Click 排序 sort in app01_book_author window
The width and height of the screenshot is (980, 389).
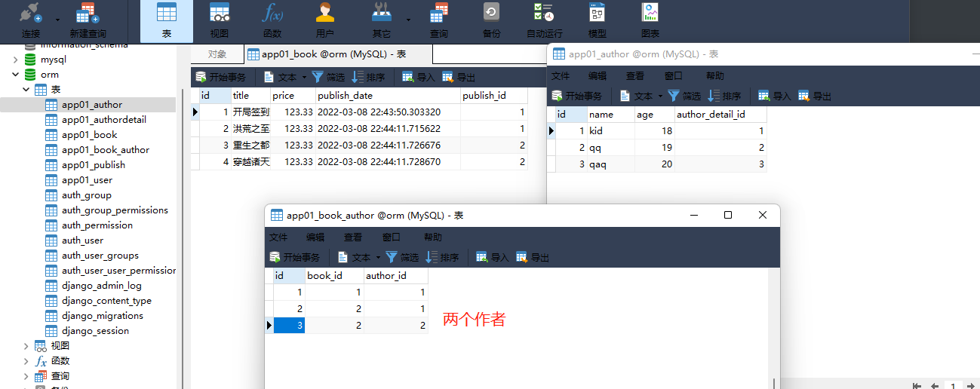click(x=442, y=257)
